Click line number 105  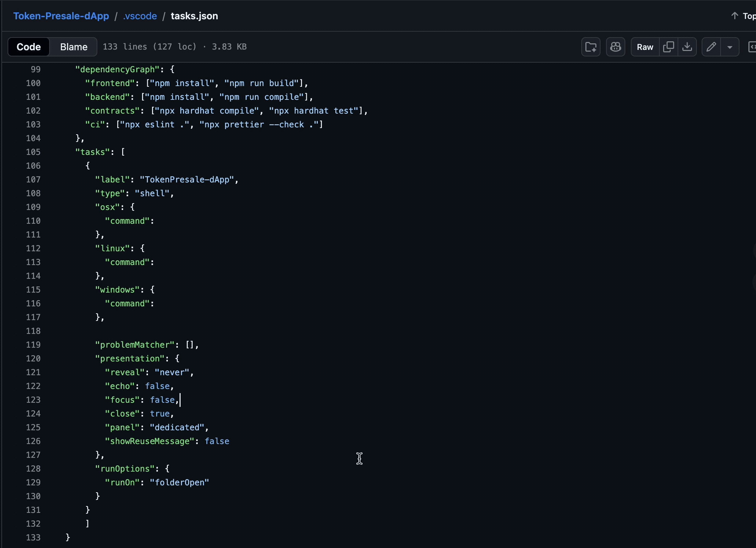[33, 152]
